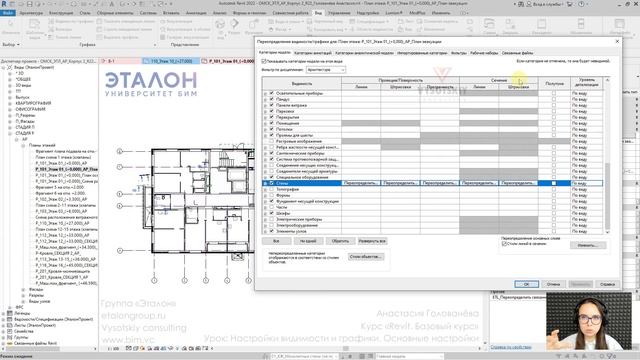Open Стили объектов... button
Screen dimensions: 640x360
coord(366,257)
